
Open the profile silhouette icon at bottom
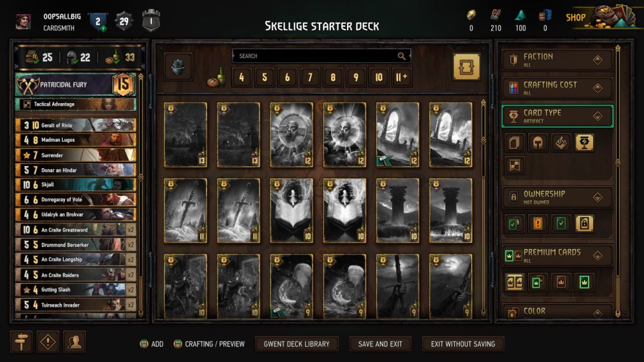click(x=74, y=341)
